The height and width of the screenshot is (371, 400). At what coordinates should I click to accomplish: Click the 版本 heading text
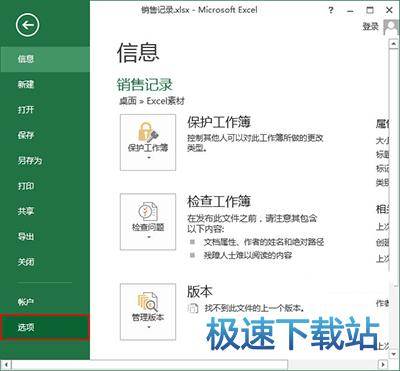[x=200, y=291]
